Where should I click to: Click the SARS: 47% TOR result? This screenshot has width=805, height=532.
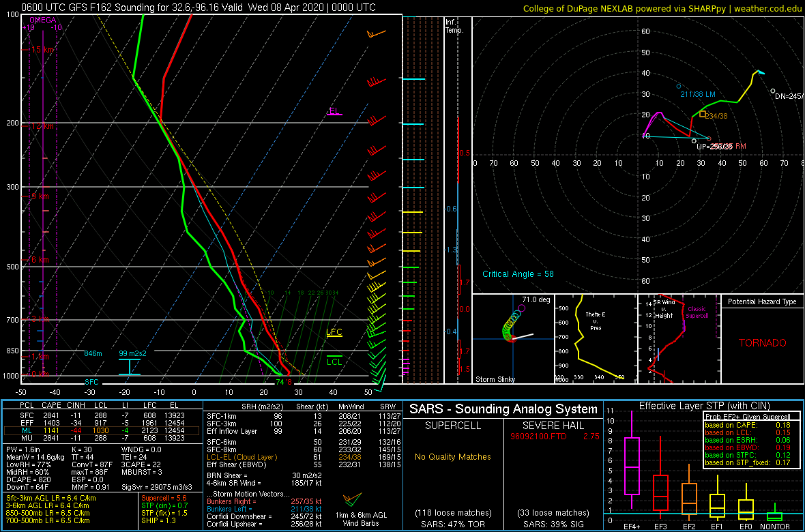pyautogui.click(x=453, y=524)
